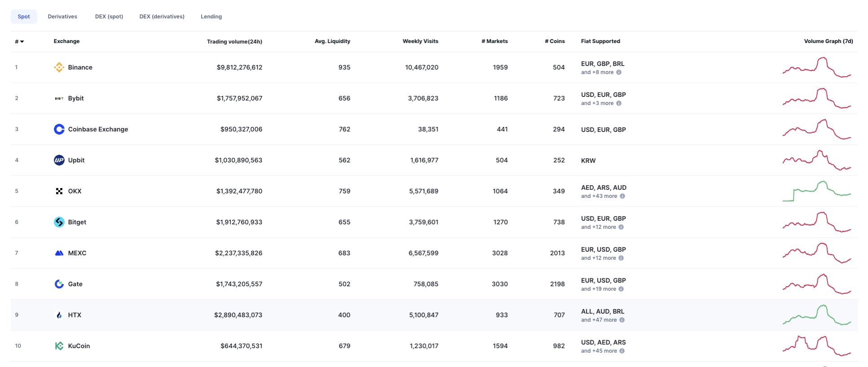Open the Bitget exchange link
Screen dimensions: 868x367
point(77,222)
